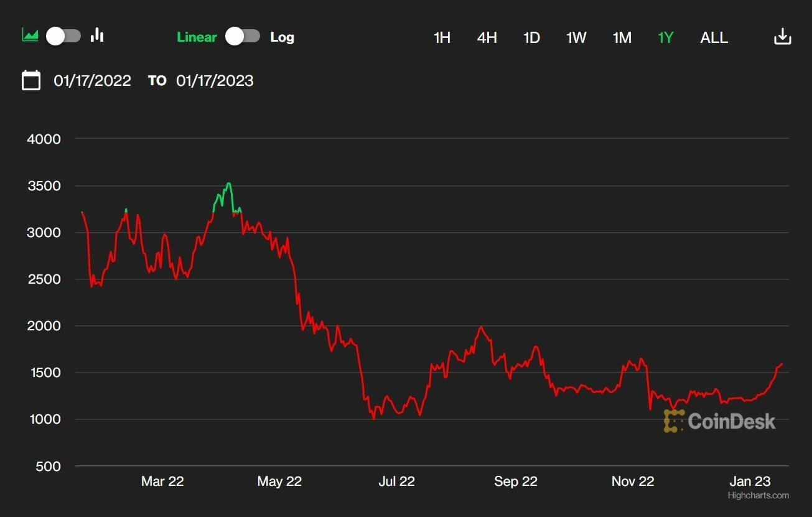
Task: Toggle the Linear/Log scale switch
Action: [x=243, y=36]
